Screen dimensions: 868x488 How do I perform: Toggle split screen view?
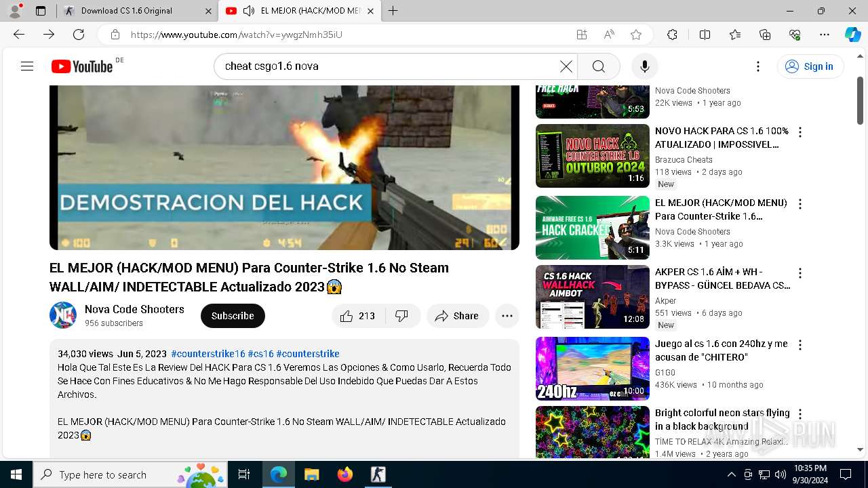click(705, 35)
